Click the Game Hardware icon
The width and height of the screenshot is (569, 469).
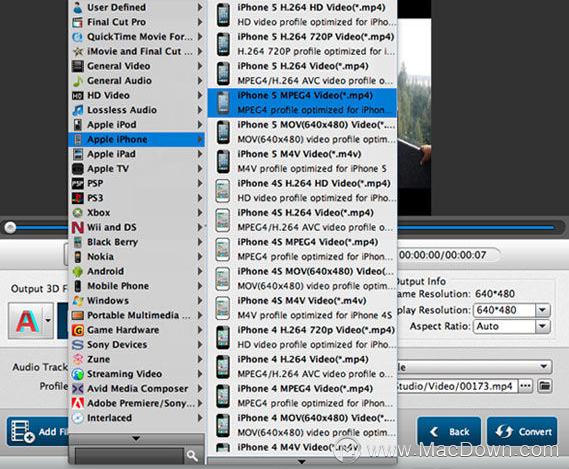pos(78,330)
